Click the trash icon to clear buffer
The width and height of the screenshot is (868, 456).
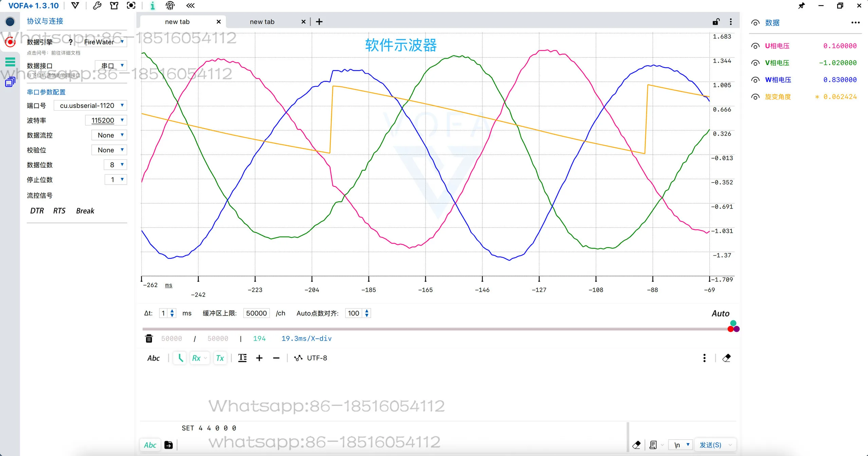pyautogui.click(x=149, y=338)
